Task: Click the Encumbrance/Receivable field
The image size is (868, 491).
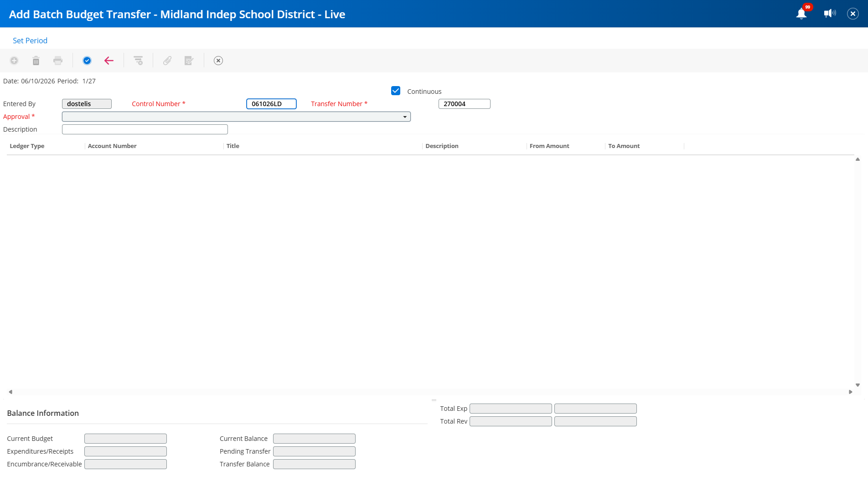Action: [125, 464]
